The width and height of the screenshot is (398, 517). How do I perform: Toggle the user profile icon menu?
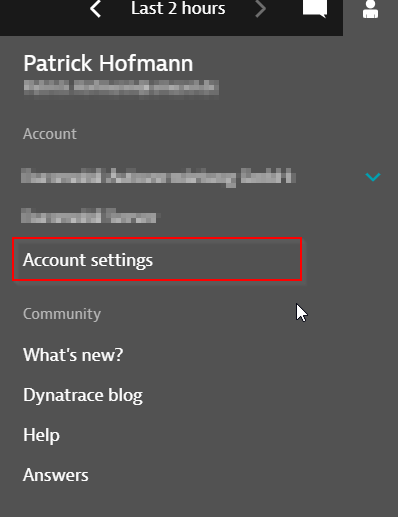coord(370,9)
